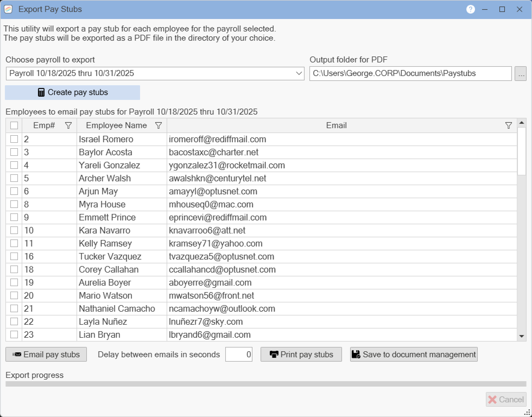
Task: Click the employee list vertical scrollbar thumb
Action: coord(521,151)
